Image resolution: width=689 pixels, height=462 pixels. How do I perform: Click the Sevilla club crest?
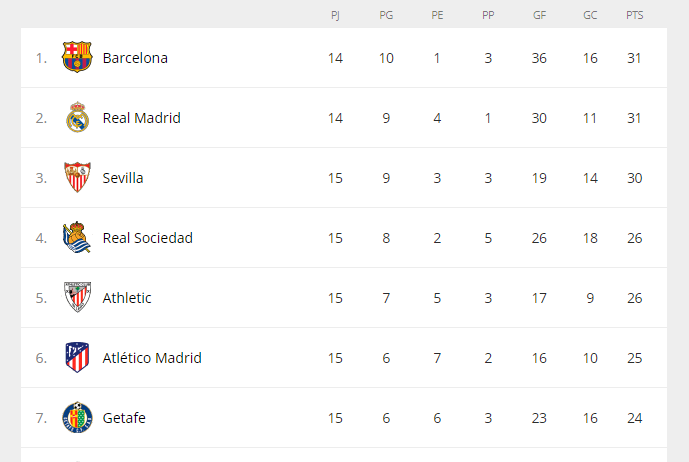pyautogui.click(x=77, y=177)
